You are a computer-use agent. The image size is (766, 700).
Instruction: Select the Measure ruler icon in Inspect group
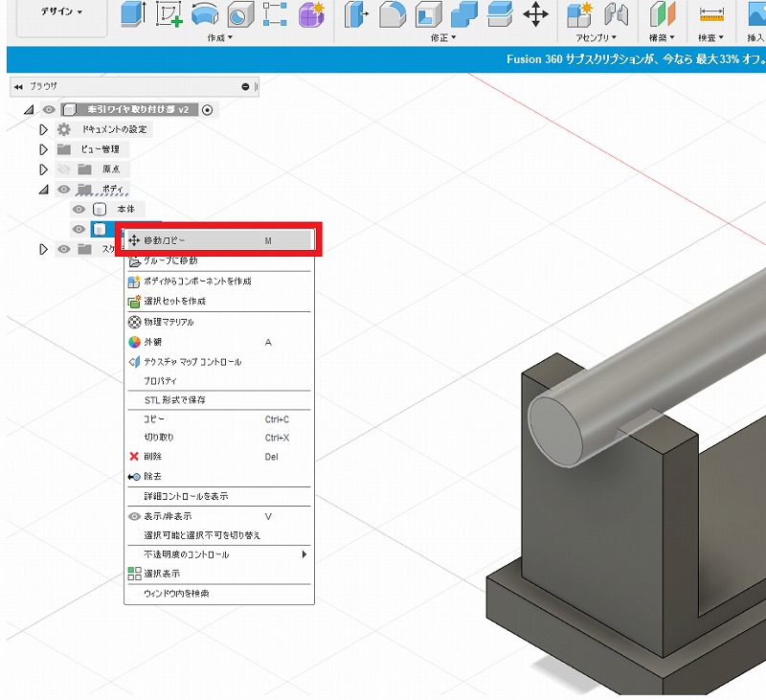point(710,13)
